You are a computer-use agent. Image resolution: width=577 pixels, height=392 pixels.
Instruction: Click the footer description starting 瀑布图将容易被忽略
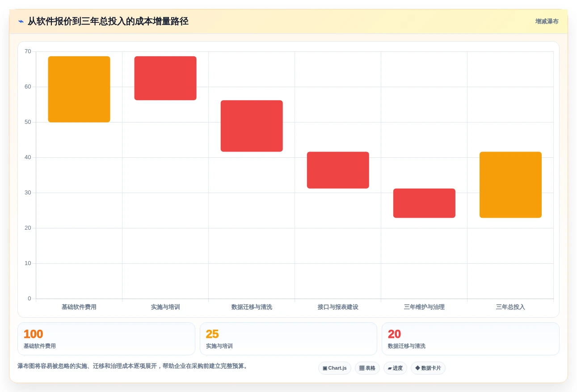click(x=133, y=366)
